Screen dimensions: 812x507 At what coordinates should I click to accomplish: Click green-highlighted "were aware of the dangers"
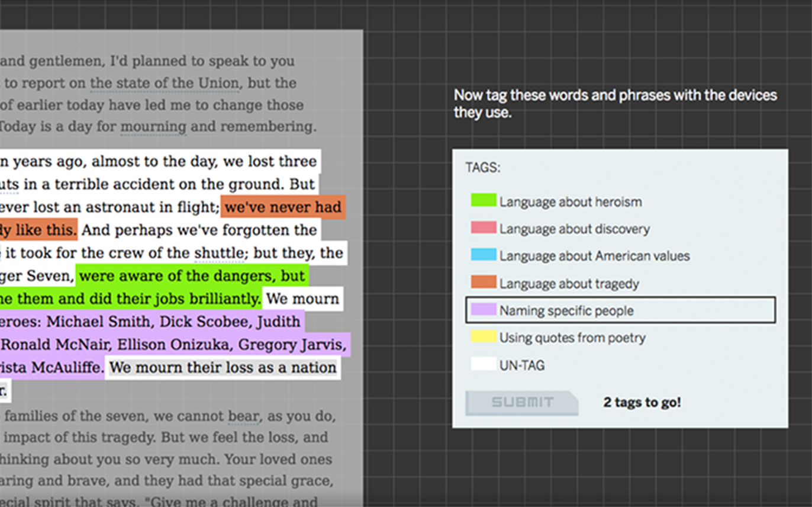[192, 276]
